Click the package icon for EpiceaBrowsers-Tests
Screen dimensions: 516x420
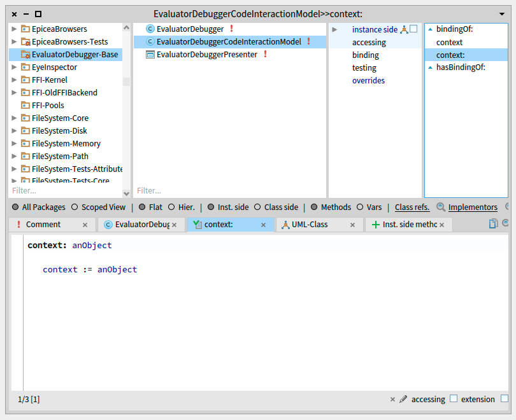coord(25,42)
